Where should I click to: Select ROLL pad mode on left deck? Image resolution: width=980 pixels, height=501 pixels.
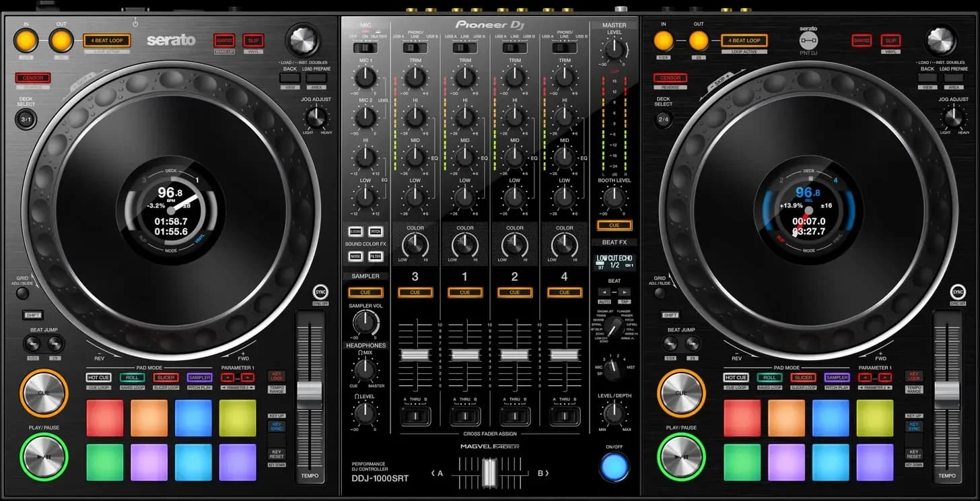tap(133, 378)
